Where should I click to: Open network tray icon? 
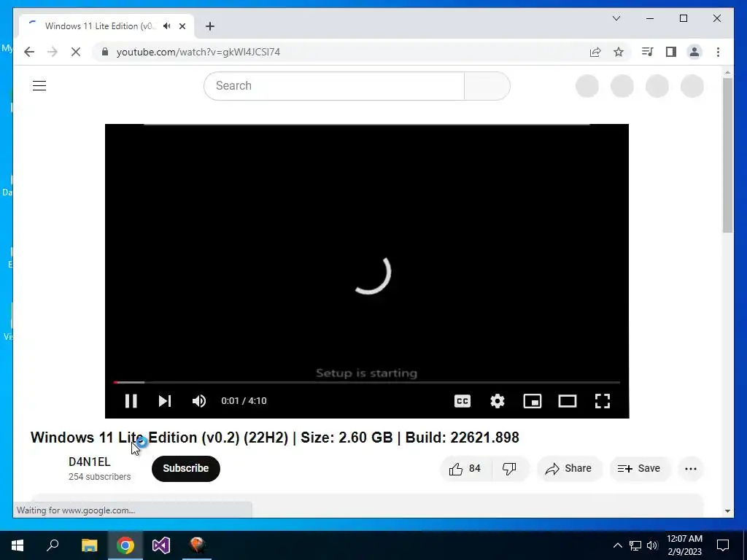click(x=635, y=545)
